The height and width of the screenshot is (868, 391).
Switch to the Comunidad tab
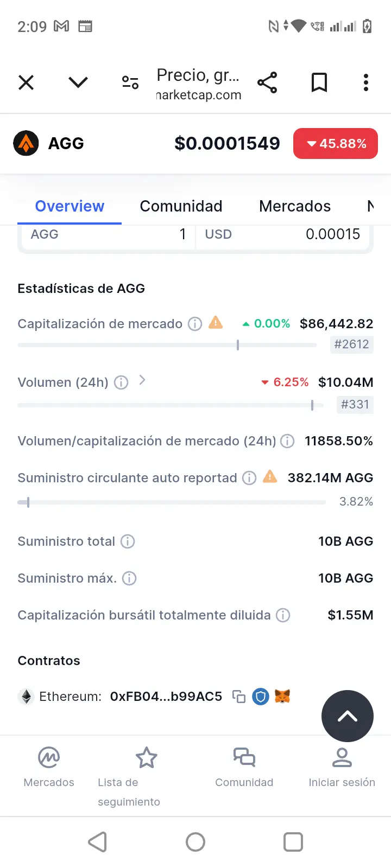click(181, 206)
